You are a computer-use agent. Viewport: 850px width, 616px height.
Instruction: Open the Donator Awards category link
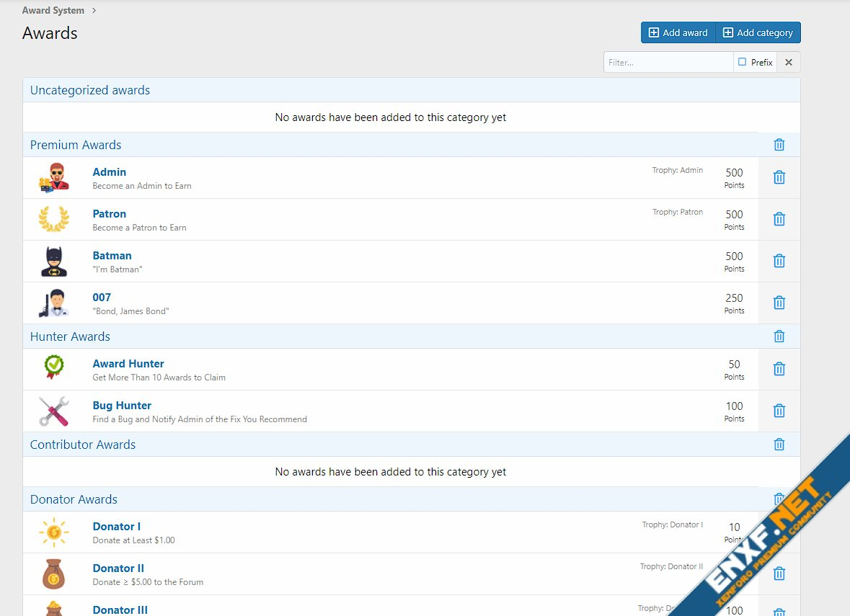tap(74, 499)
